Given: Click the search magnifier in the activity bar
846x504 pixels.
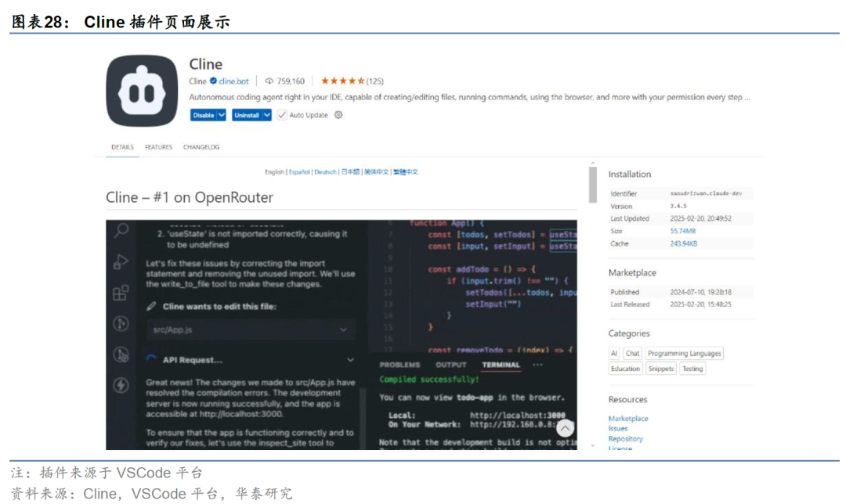Looking at the screenshot, I should point(121,230).
